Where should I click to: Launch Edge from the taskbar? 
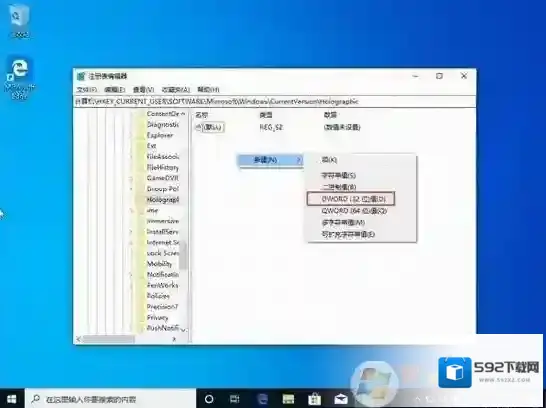click(262, 399)
